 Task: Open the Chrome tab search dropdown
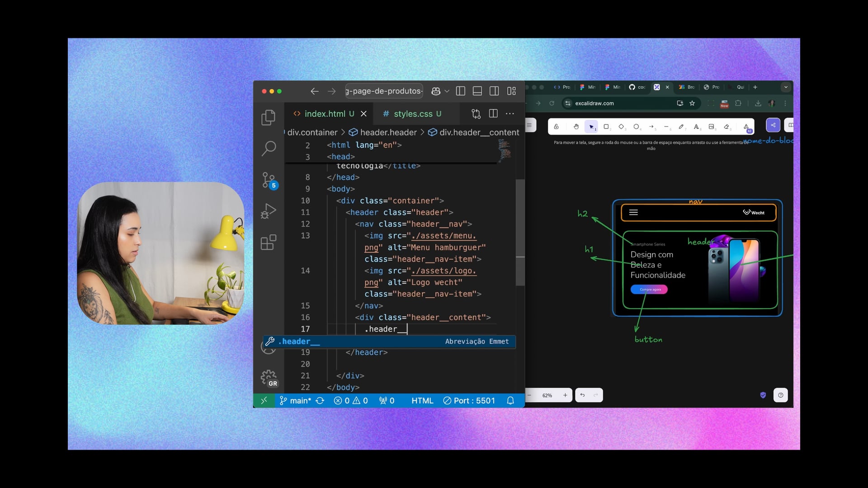[x=786, y=87]
